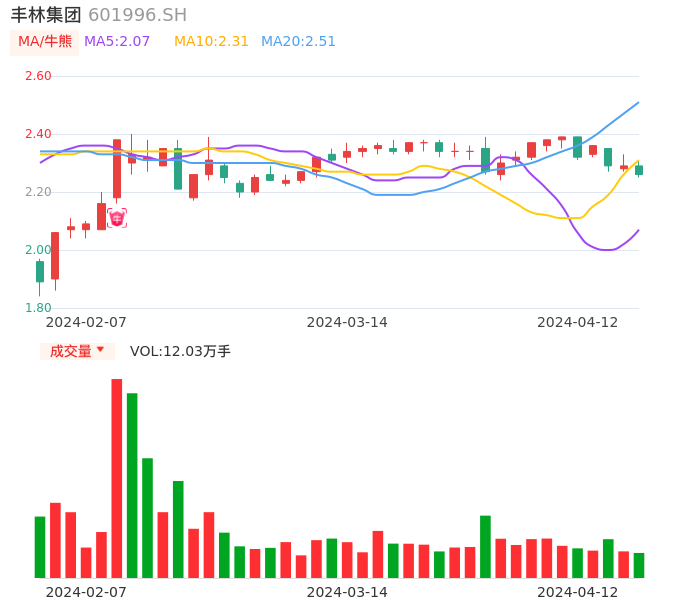Image resolution: width=686 pixels, height=606 pixels.
Task: Click the last green candlestick on the right
Action: [639, 170]
